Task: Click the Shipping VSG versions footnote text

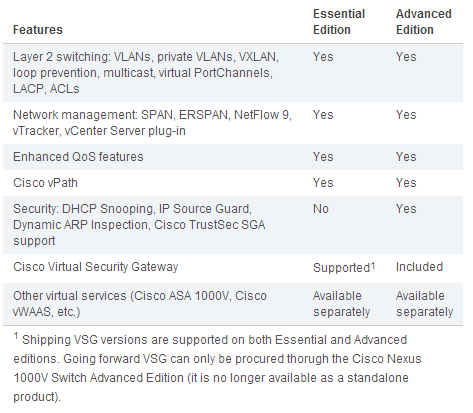Action: 217,368
